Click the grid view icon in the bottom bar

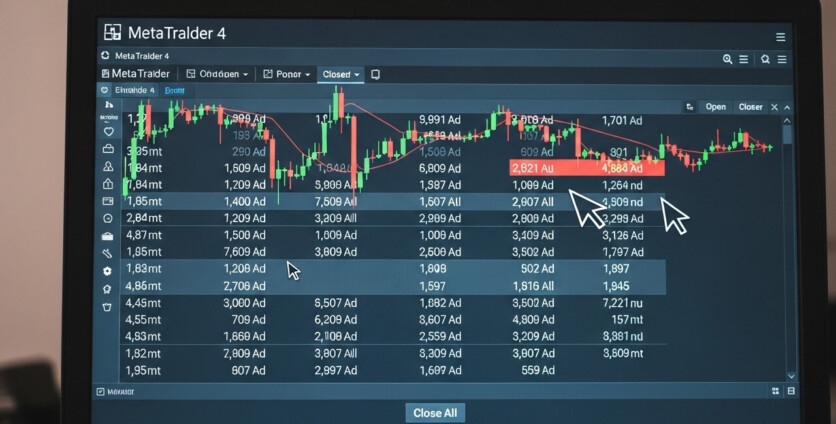pos(775,391)
